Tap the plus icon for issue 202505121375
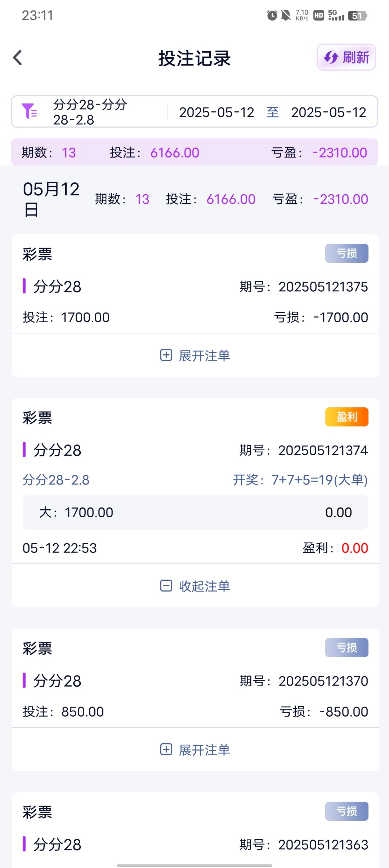389x868 pixels. 166,355
